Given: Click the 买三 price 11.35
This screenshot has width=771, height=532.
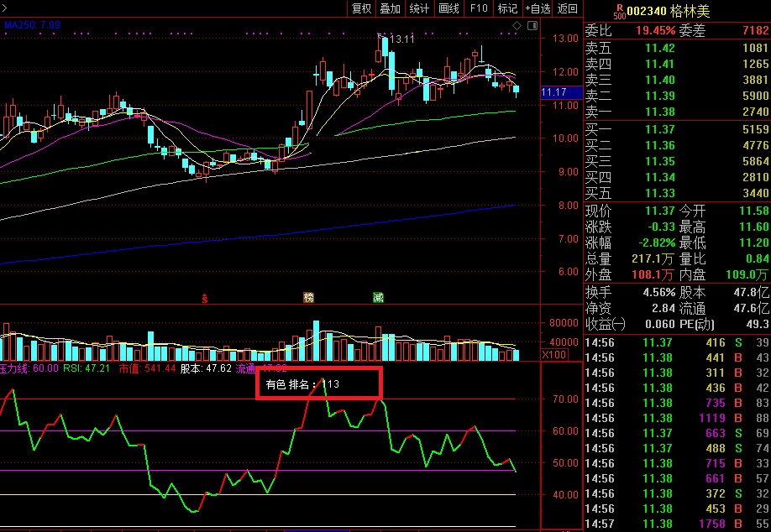Looking at the screenshot, I should click(x=660, y=162).
